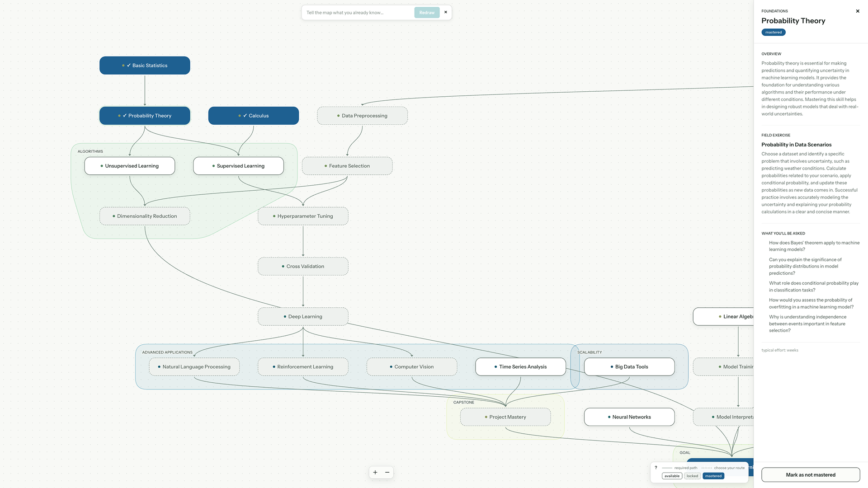This screenshot has height=488, width=868.
Task: Click the 'Probability in Data Scenarios' heading
Action: click(x=797, y=145)
